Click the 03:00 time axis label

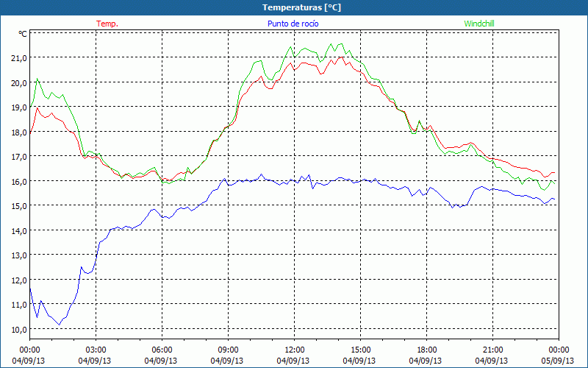click(x=96, y=350)
